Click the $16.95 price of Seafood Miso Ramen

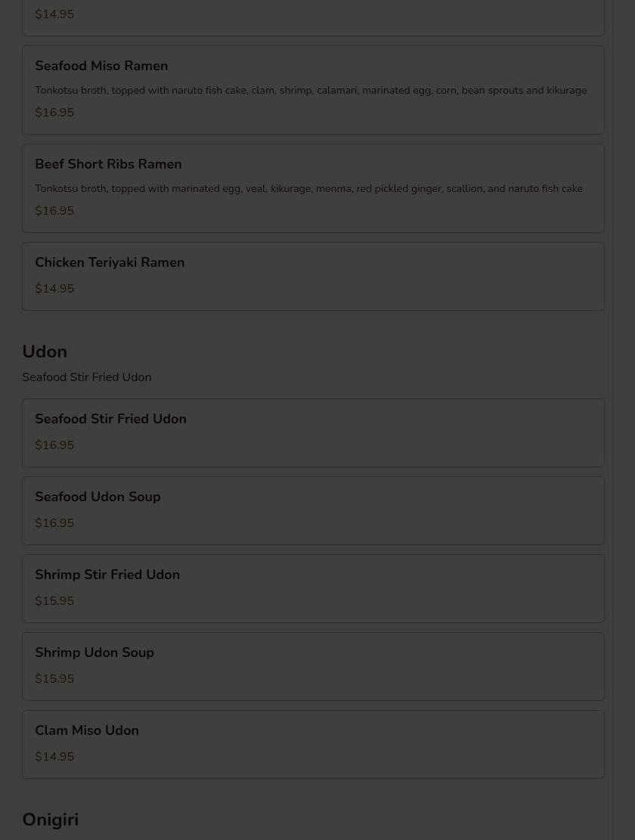coord(54,113)
